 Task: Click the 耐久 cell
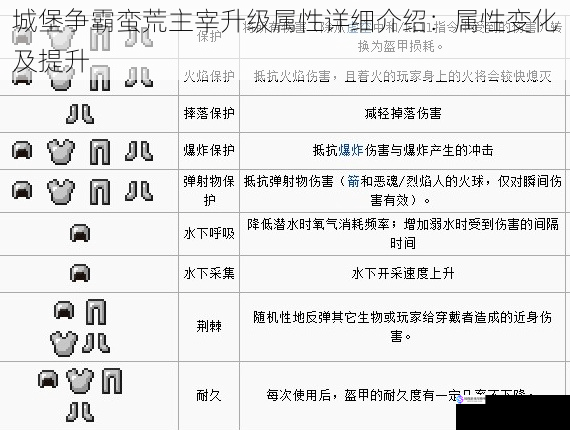pyautogui.click(x=209, y=395)
